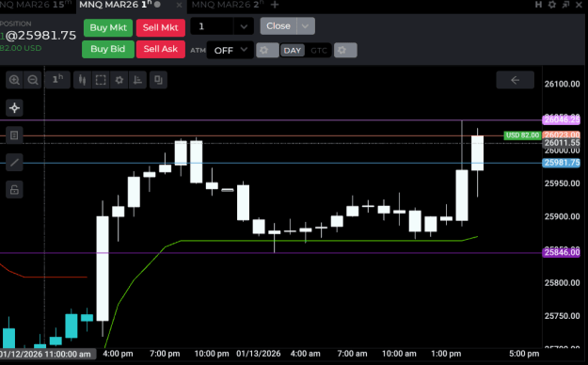
Task: Click the pop-out window icon
Action: coord(565,5)
